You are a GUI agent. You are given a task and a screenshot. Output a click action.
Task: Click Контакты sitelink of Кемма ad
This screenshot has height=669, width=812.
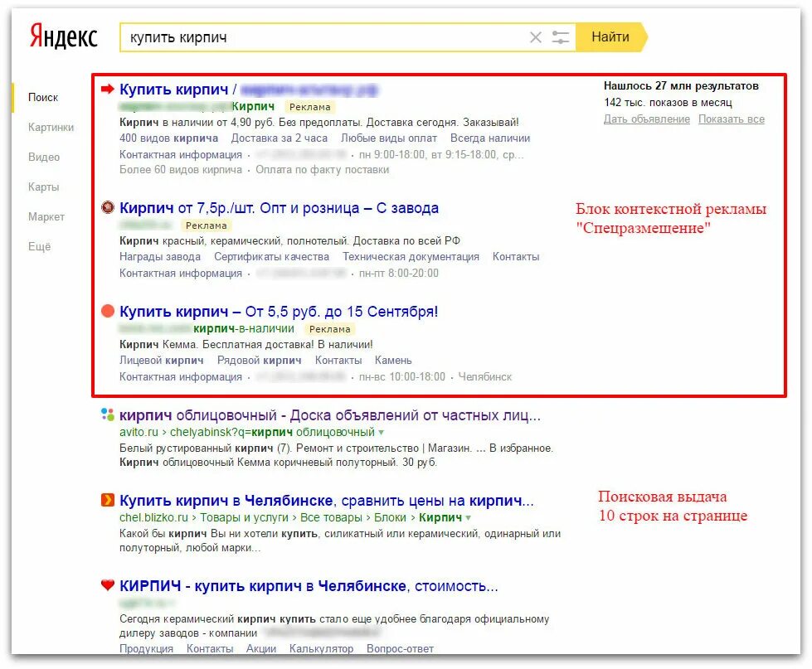point(338,360)
